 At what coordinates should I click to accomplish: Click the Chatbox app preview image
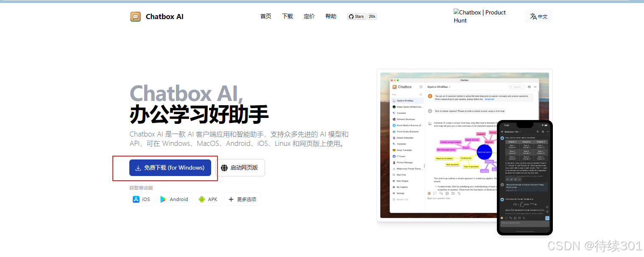(465, 145)
